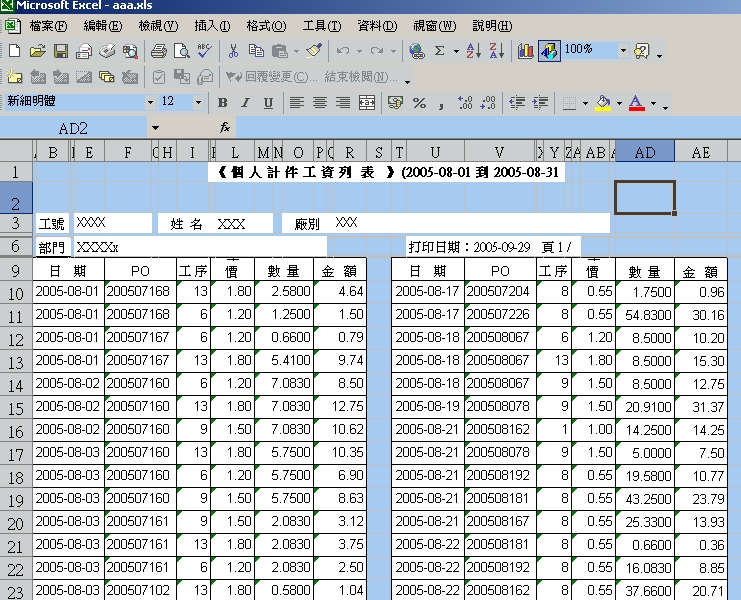Apply Percent style
This screenshot has width=741, height=600.
[x=419, y=102]
